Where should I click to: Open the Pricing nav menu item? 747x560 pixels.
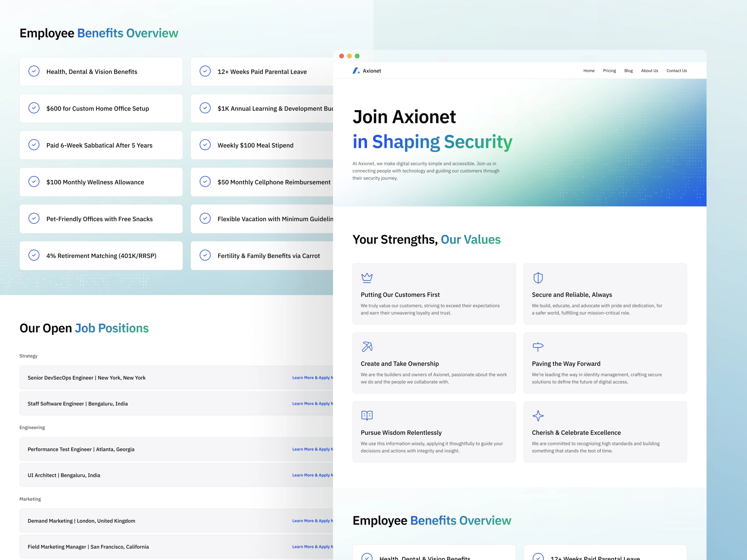pyautogui.click(x=609, y=71)
